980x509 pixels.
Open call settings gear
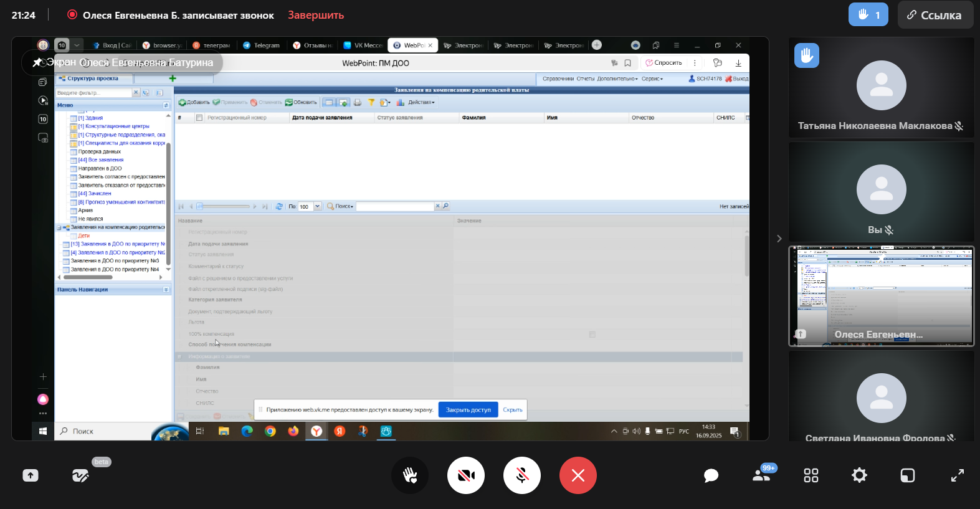[859, 475]
